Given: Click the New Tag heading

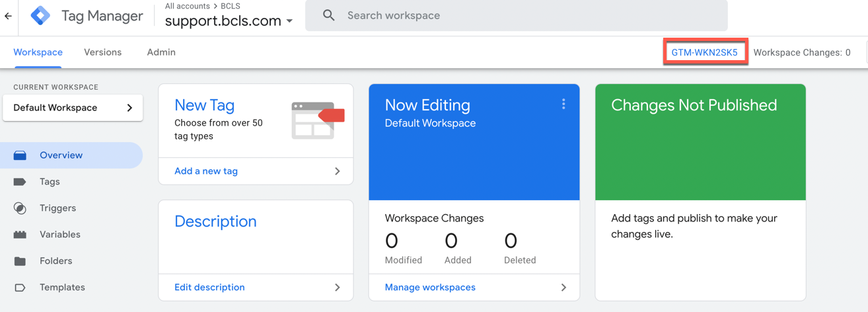Looking at the screenshot, I should pos(204,105).
